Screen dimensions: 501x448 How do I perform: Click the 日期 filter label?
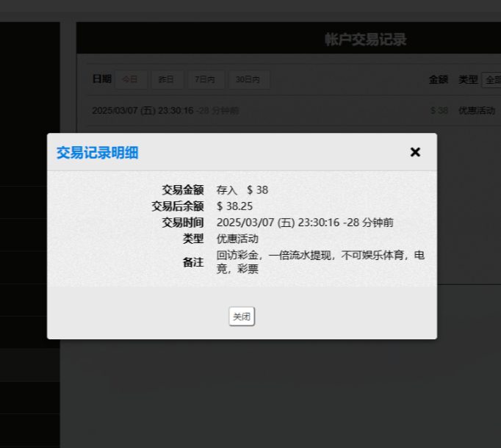pos(101,79)
